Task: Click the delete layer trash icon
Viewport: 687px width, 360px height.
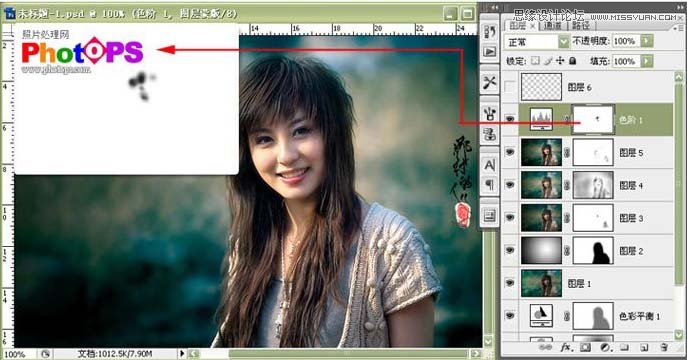Action: 664,347
